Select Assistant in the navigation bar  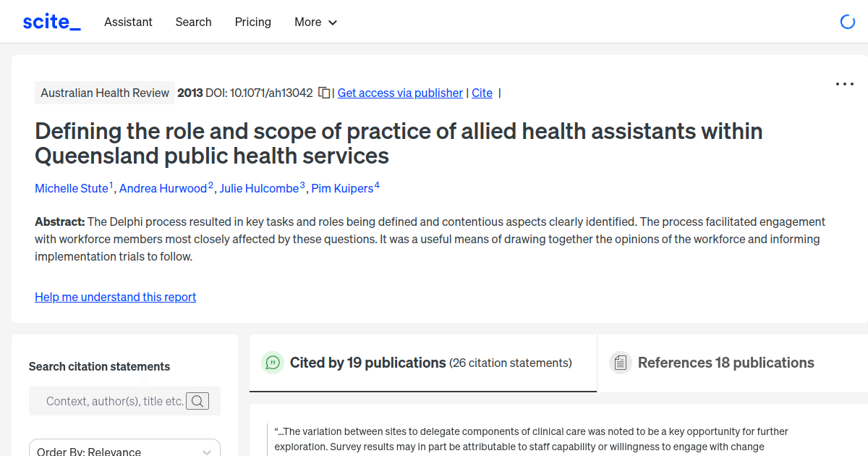(128, 22)
